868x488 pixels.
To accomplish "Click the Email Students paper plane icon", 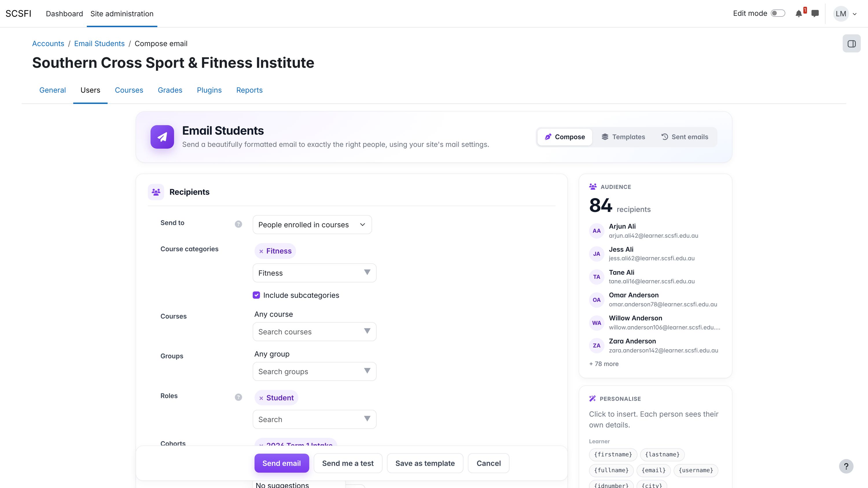I will pos(162,137).
